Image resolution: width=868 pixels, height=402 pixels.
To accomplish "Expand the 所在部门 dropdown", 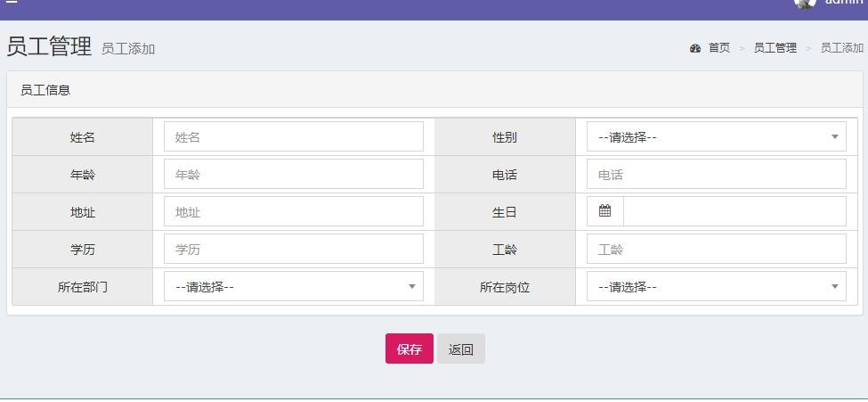I will (x=293, y=287).
